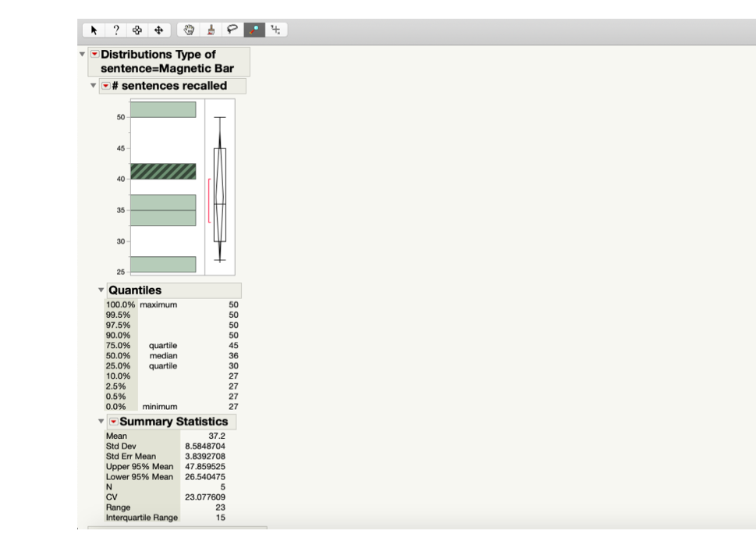
Task: Choose the Grabber hand tool
Action: (189, 30)
